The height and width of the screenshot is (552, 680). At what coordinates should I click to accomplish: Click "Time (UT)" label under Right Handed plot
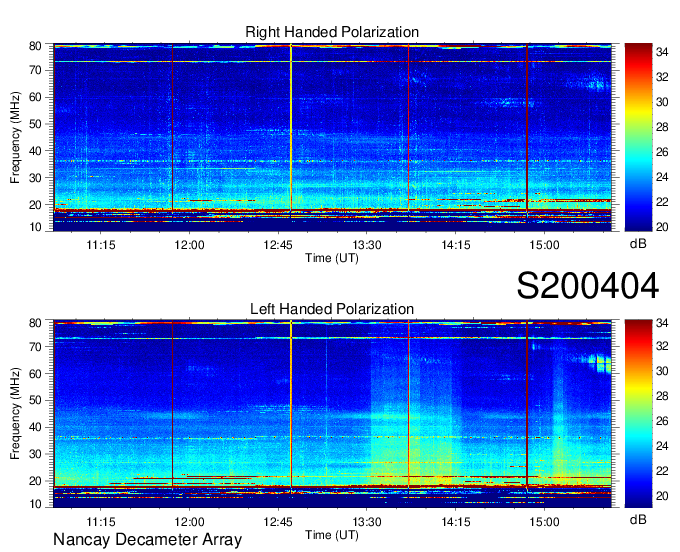(x=332, y=258)
